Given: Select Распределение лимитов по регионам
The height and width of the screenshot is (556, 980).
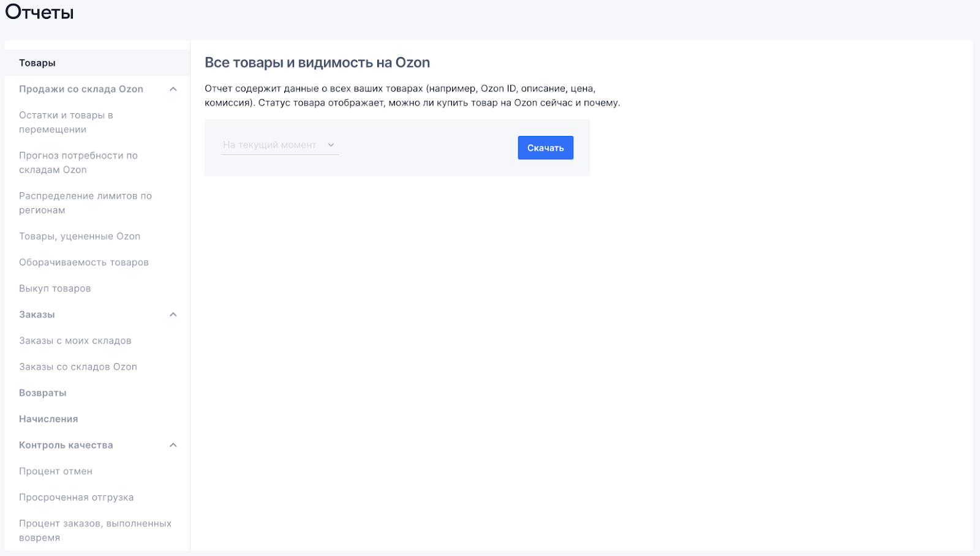Looking at the screenshot, I should [85, 203].
